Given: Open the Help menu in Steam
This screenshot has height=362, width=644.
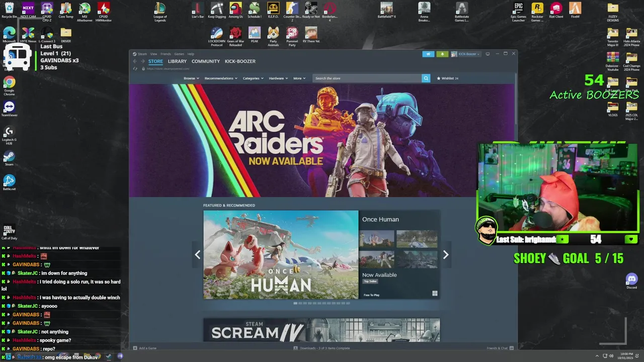Looking at the screenshot, I should pos(191,54).
